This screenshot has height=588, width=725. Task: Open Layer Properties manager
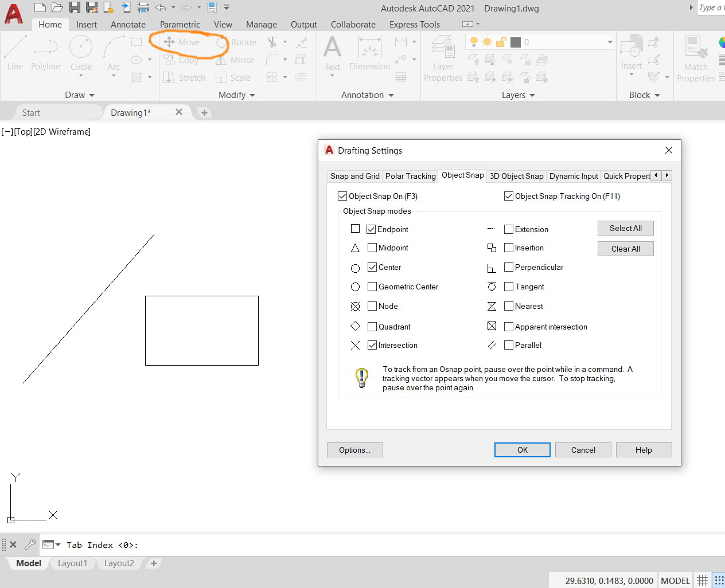coord(443,58)
